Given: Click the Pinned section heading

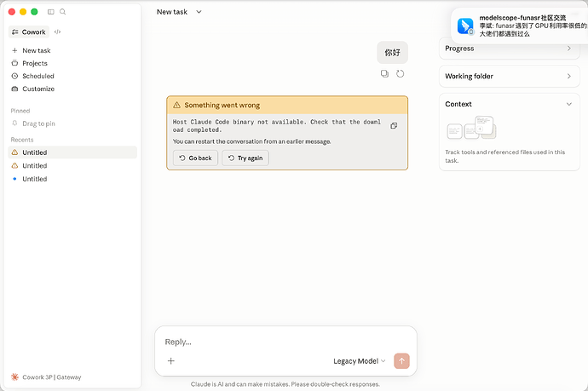Looking at the screenshot, I should point(20,111).
